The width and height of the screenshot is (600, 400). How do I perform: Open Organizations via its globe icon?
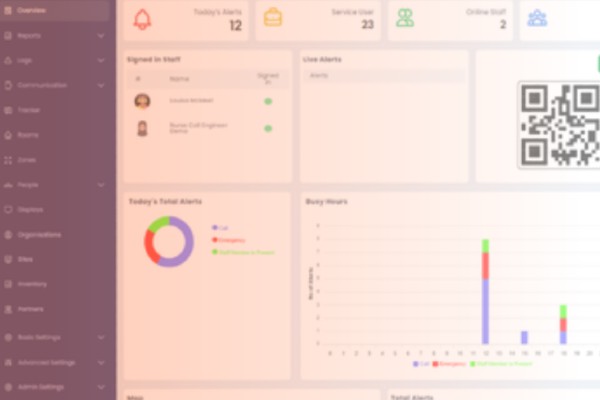point(8,235)
